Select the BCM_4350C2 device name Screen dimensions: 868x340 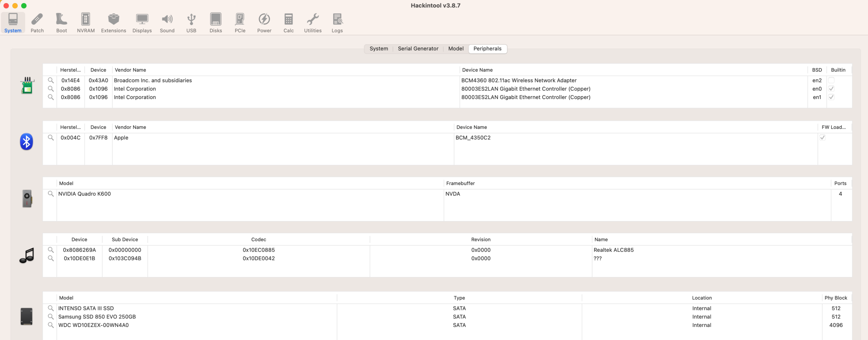[x=473, y=138]
